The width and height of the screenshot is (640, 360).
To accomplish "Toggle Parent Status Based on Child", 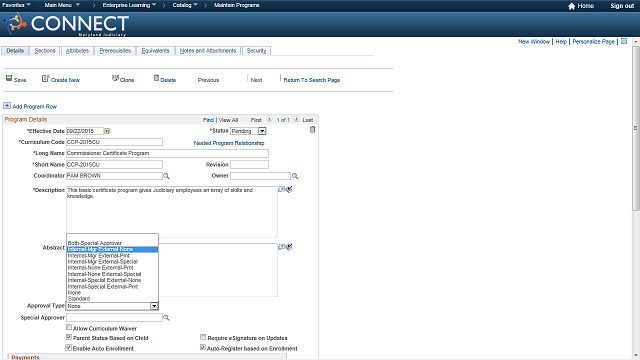I will pyautogui.click(x=69, y=337).
